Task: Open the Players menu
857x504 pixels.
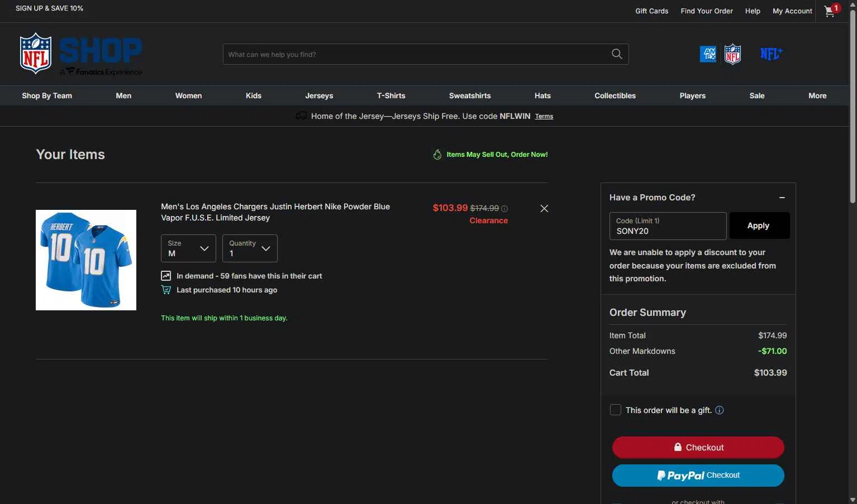Action: [693, 96]
